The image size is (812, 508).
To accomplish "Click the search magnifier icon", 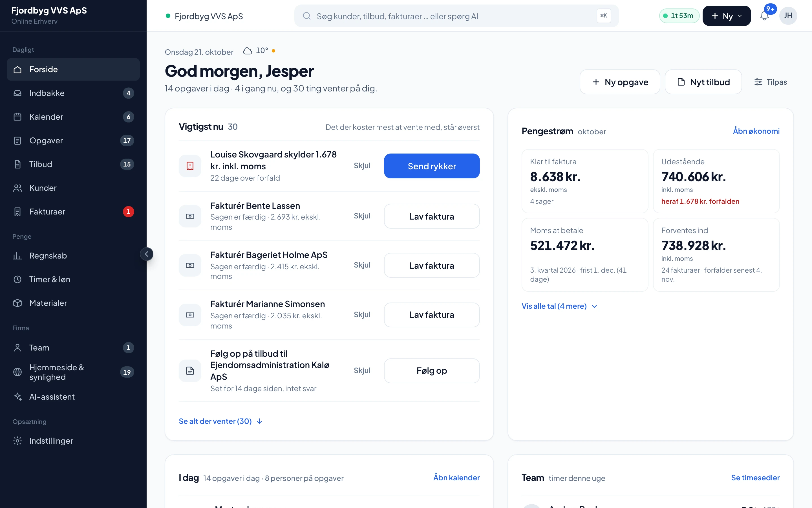I will [x=306, y=16].
